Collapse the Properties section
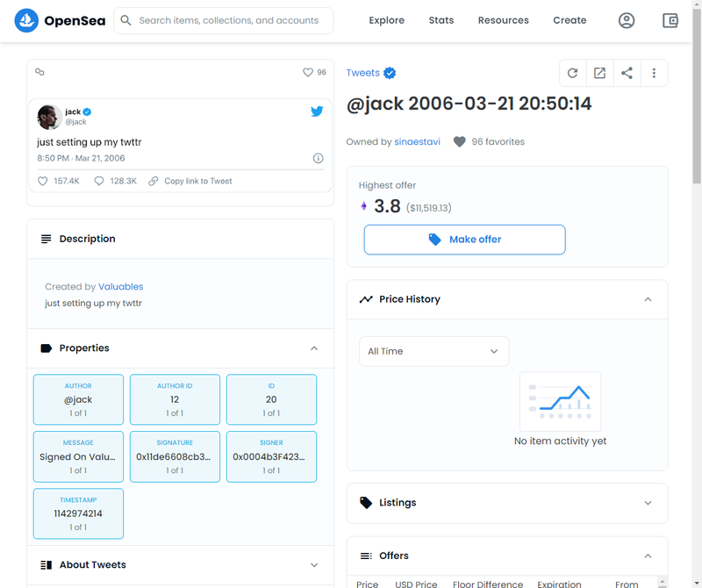This screenshot has width=702, height=588. [314, 348]
